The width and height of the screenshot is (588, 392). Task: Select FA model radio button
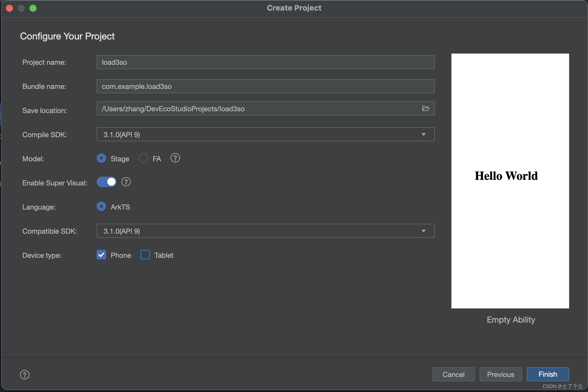(143, 158)
